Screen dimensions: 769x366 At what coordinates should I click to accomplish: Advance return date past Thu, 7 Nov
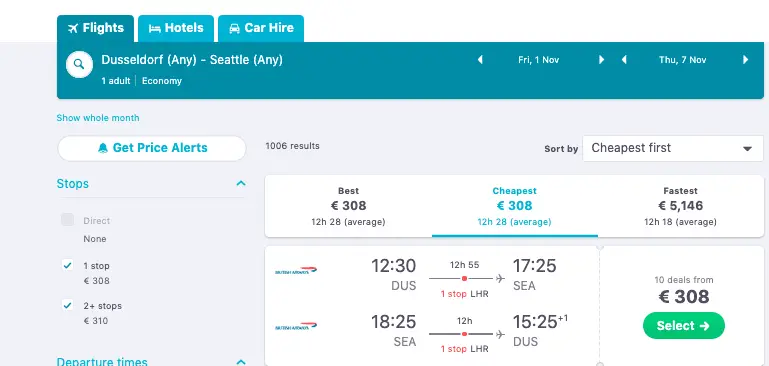(x=745, y=60)
